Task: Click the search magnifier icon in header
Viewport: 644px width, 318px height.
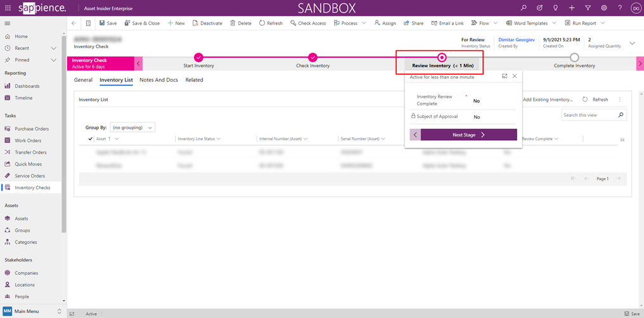Action: 524,8
